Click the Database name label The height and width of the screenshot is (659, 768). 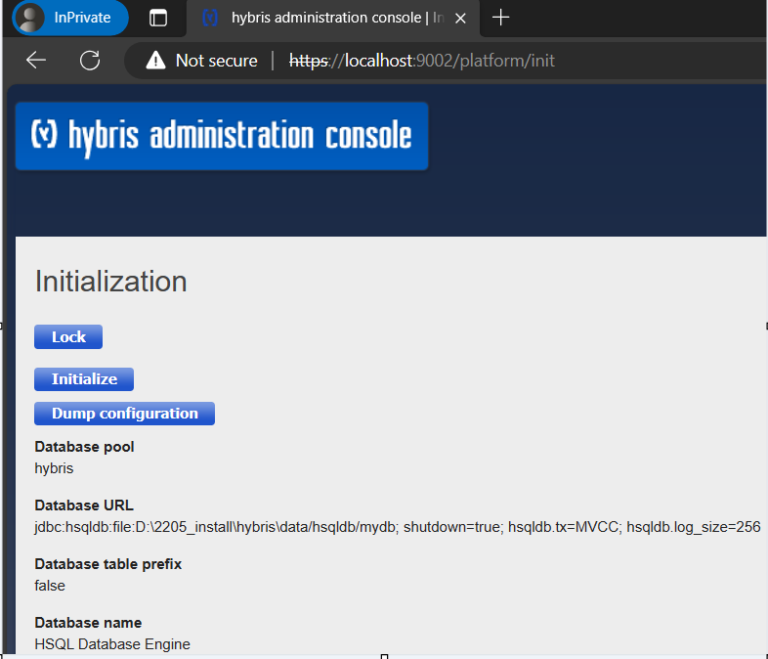88,623
